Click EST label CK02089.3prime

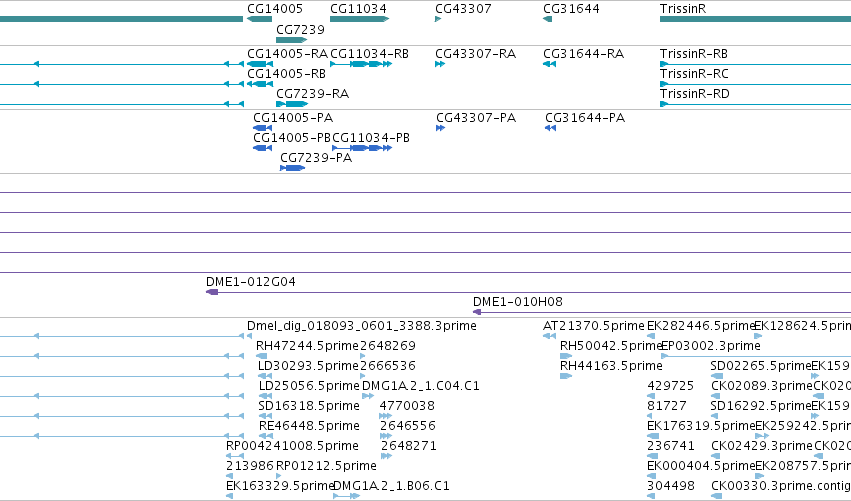[761, 386]
